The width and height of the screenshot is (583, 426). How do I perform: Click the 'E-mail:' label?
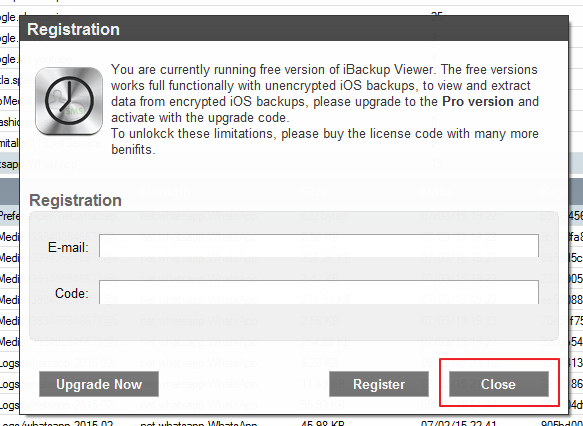68,247
